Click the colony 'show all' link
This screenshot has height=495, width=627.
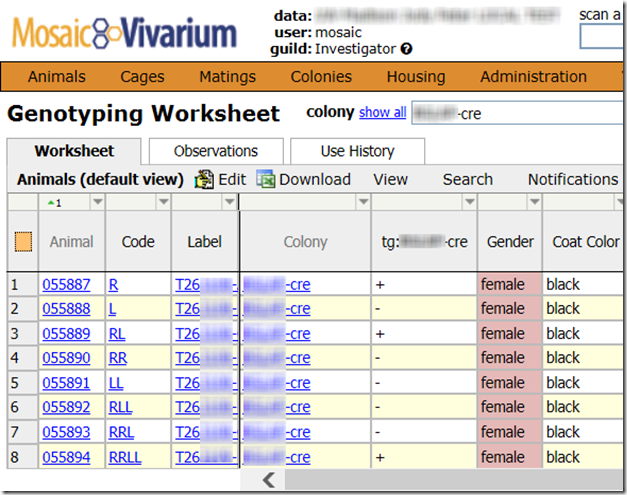pyautogui.click(x=383, y=112)
